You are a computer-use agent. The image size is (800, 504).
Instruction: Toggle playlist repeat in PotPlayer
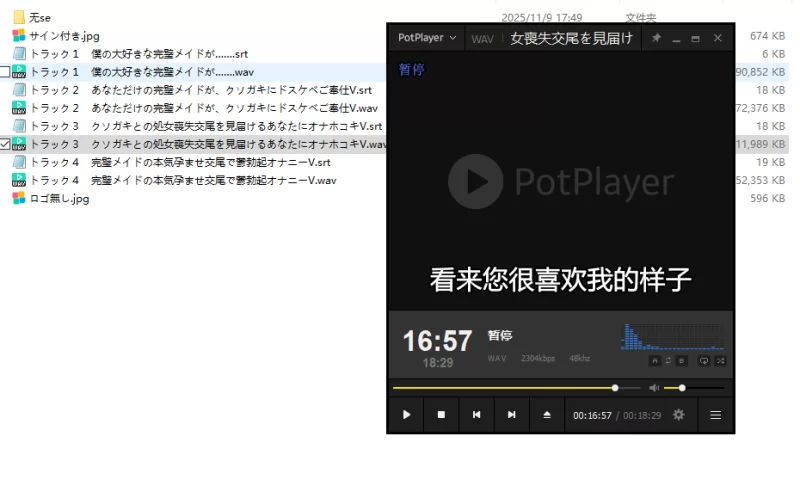pyautogui.click(x=704, y=361)
